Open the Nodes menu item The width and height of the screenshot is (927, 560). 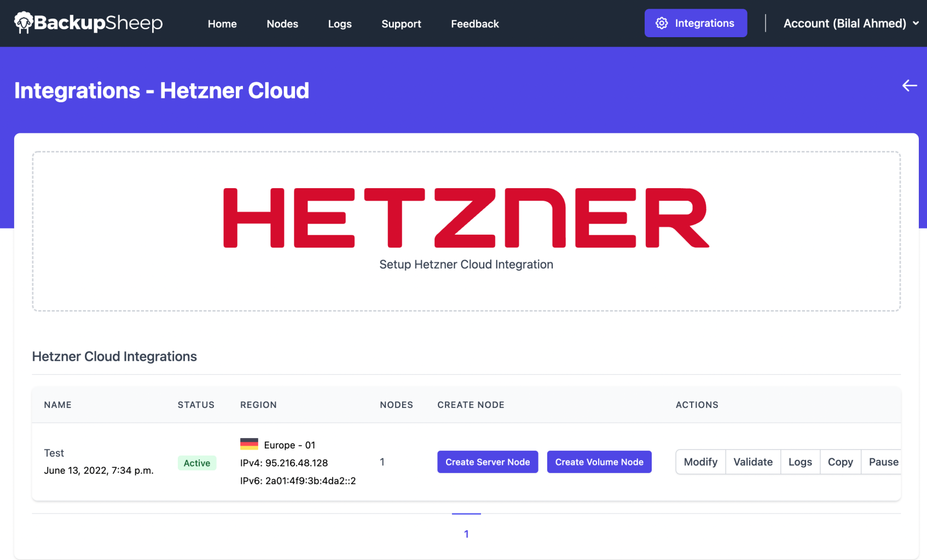[282, 24]
